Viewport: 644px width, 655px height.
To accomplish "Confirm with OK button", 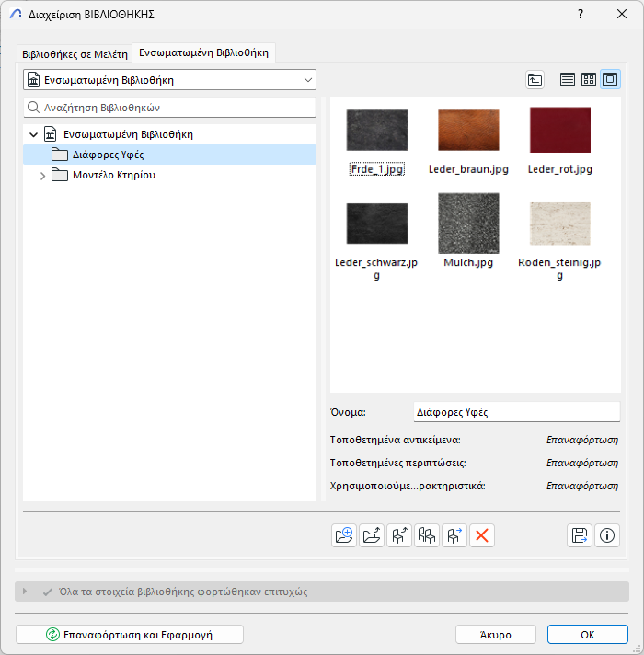I will point(588,635).
